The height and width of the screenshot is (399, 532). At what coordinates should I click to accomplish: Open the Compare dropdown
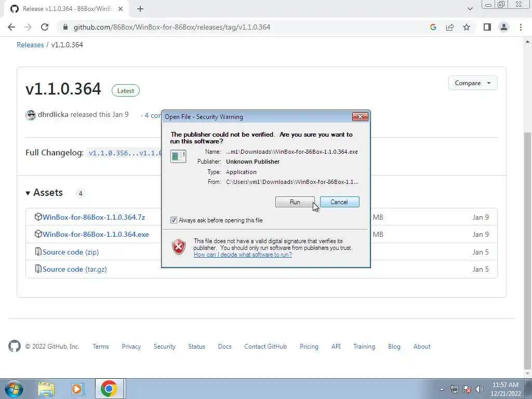[473, 83]
